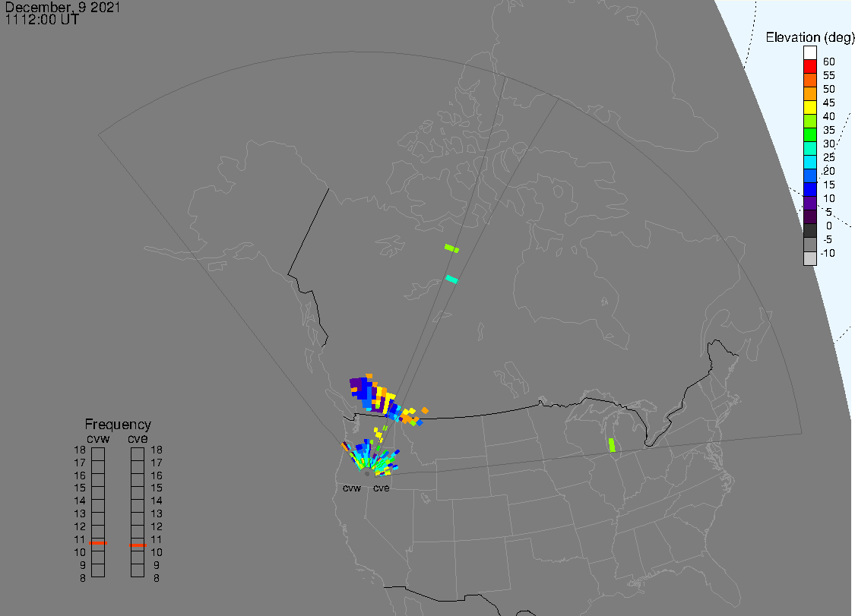Click the yellow-green echo patch near Lake Michigan
This screenshot has width=855, height=616.
coord(612,445)
